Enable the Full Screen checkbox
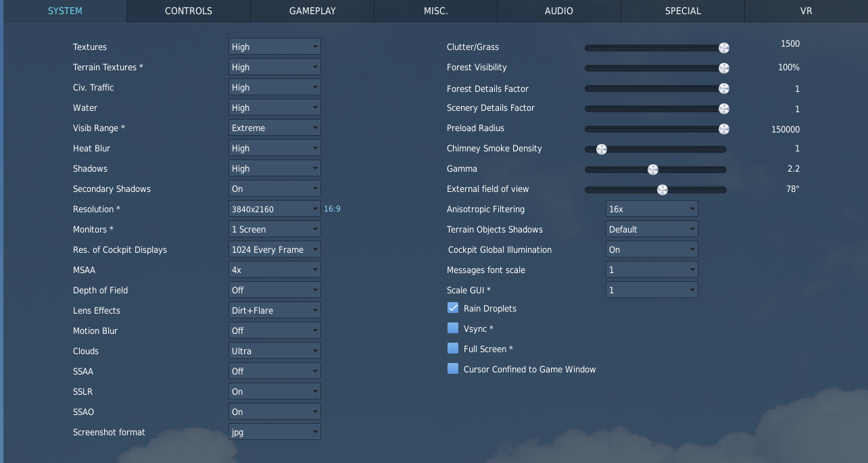868x463 pixels. pyautogui.click(x=453, y=349)
